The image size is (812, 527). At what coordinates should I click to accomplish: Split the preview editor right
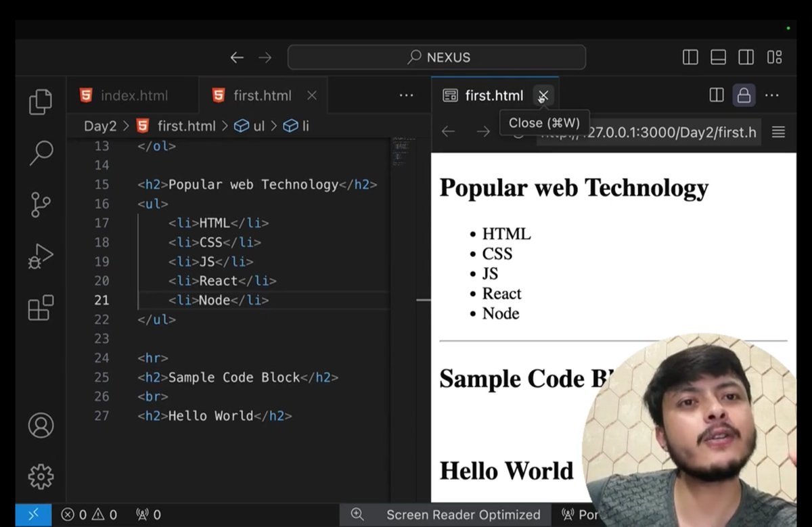(717, 95)
